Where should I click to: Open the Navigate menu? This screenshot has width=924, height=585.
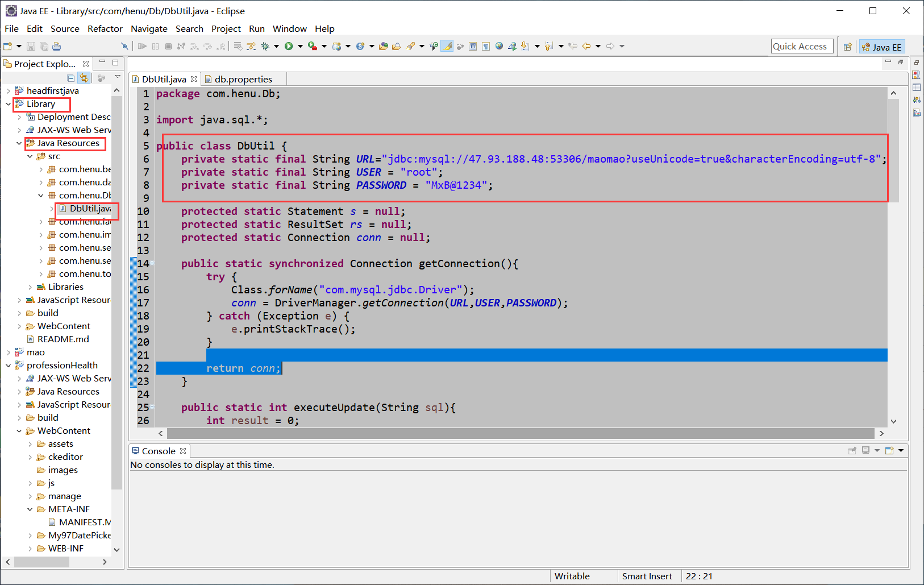(149, 28)
